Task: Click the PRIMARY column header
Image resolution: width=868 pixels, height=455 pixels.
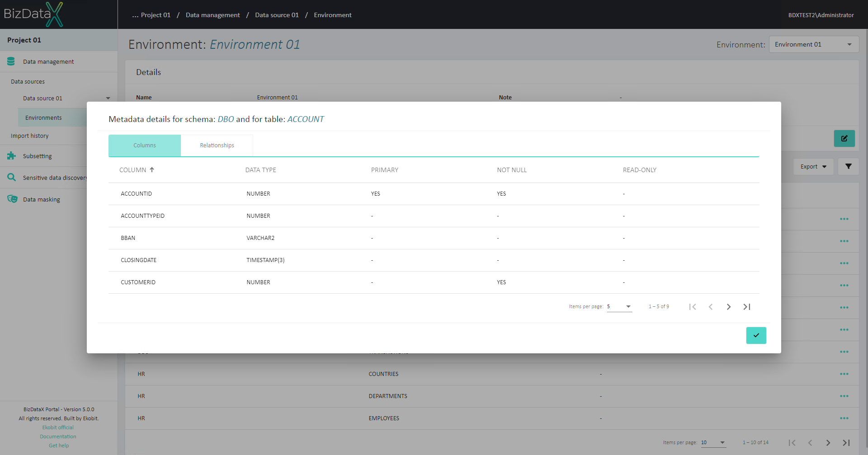Action: [x=385, y=170]
